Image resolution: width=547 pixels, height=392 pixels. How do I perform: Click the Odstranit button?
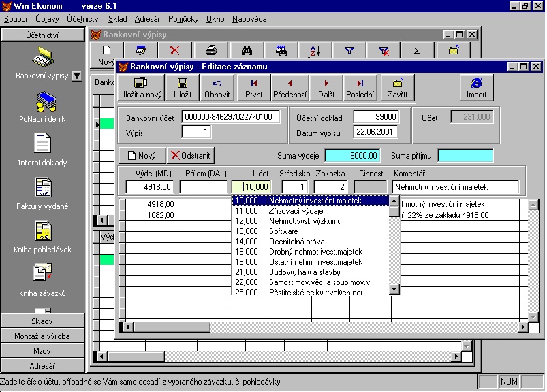(191, 155)
